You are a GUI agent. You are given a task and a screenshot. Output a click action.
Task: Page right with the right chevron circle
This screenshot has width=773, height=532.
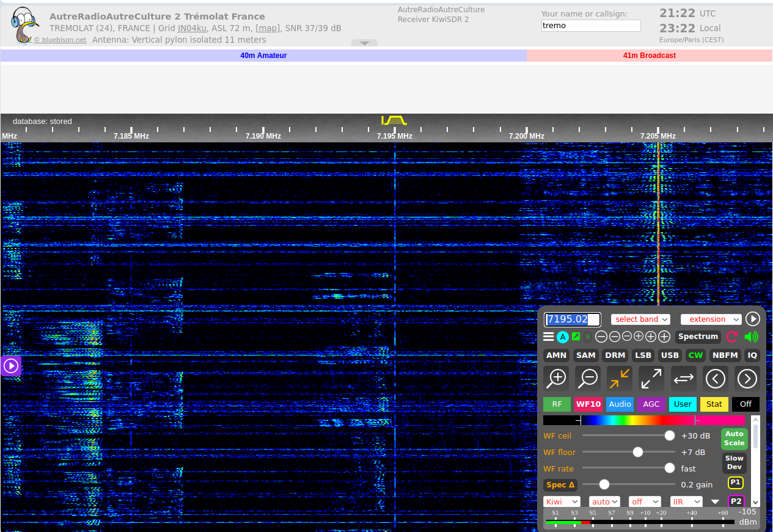click(x=747, y=379)
